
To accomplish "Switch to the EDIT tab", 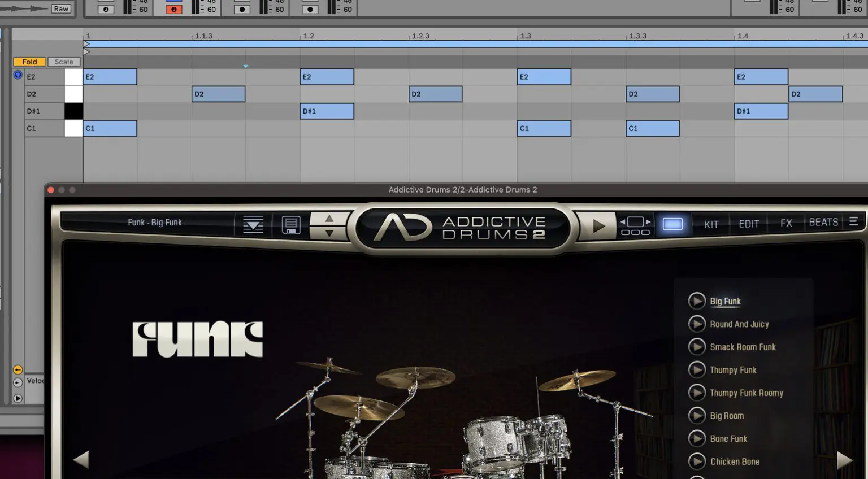I will (x=748, y=223).
